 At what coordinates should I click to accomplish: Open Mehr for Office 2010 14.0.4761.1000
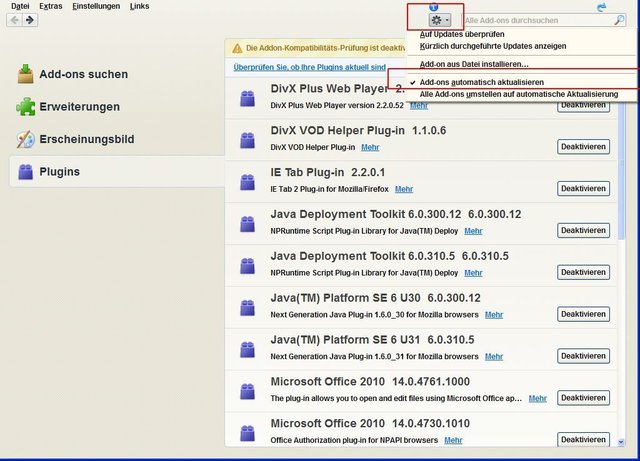(538, 399)
